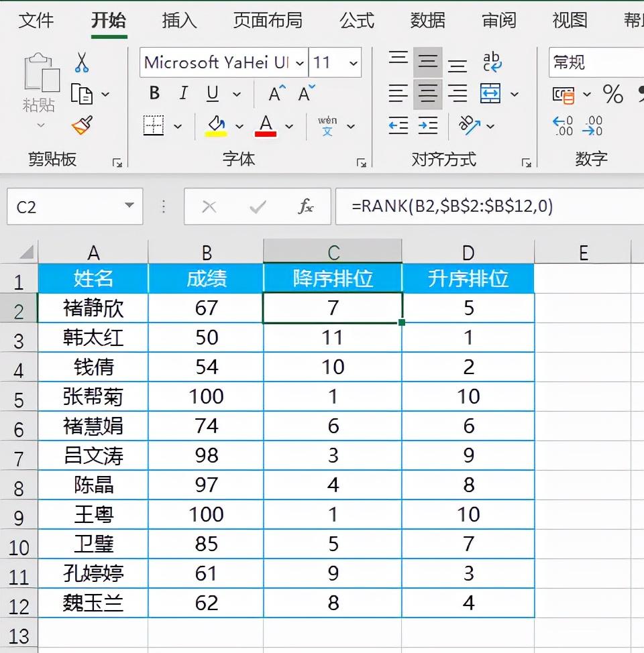
Task: Expand the borders options arrow
Action: click(178, 126)
